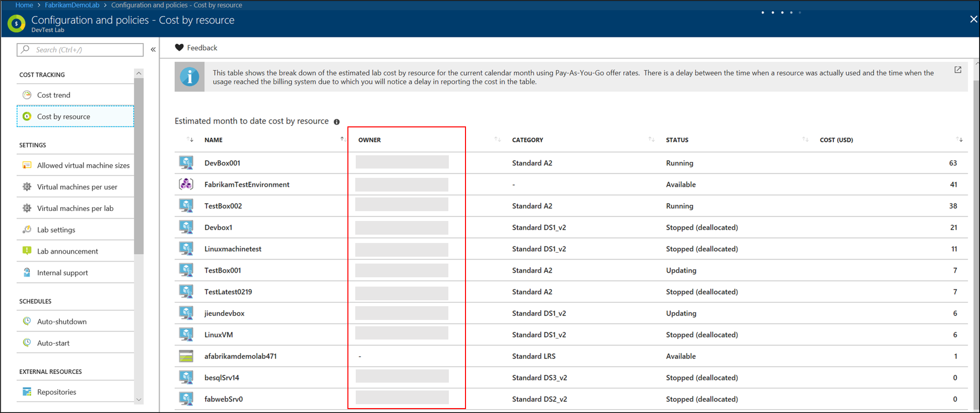
Task: Click the Feedback button
Action: 196,48
